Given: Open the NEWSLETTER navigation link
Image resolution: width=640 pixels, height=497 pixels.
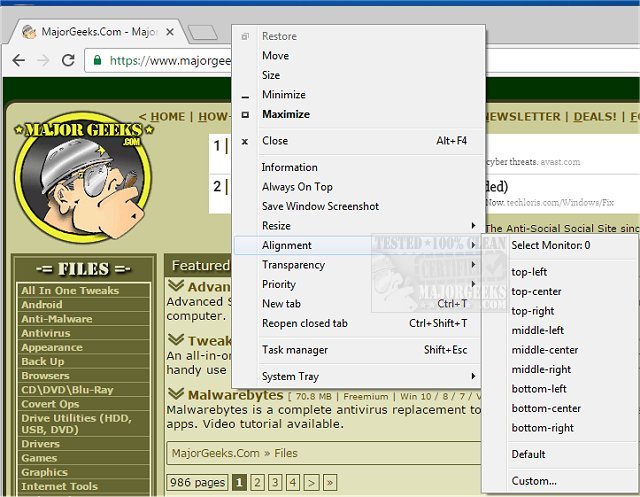Looking at the screenshot, I should coord(522,117).
